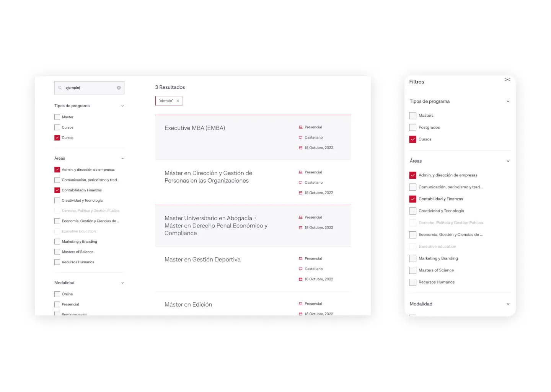Viewport: 551px width, 392px height.
Task: Collapse the Modalidad section in left sidebar
Action: tap(122, 283)
